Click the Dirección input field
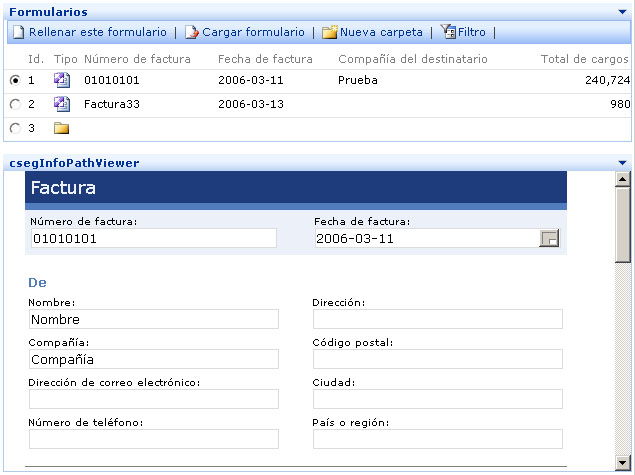Screen dimensions: 635x475 click(438, 319)
